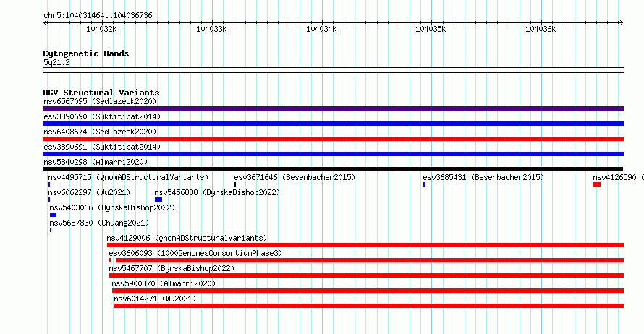Click the nsv6062297 (Wu2021) label
Screen dimensions: 644x334
[x=89, y=192]
